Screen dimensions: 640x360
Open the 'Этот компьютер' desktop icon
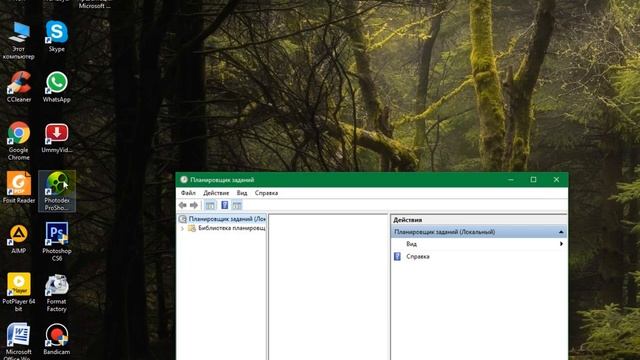point(18,40)
